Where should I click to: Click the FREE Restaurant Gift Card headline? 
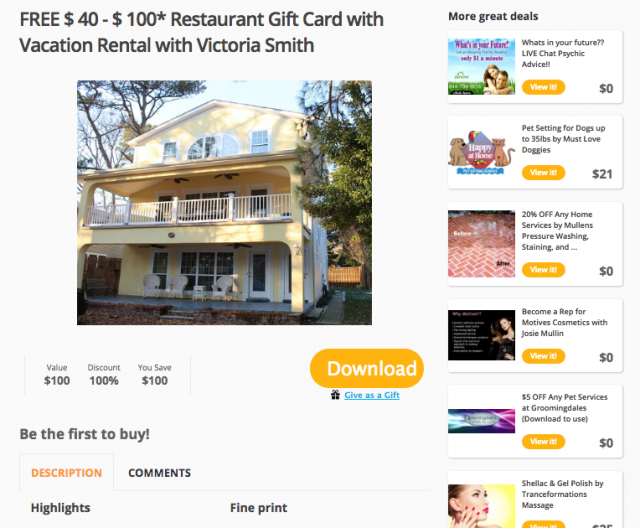[202, 32]
